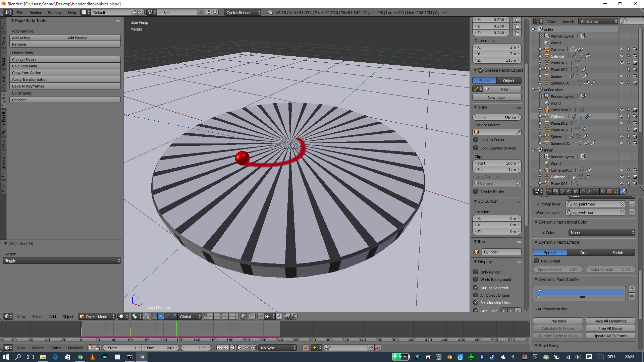Open the Material properties tab (sphere icon)
The height and width of the screenshot is (362, 644).
pos(603,191)
